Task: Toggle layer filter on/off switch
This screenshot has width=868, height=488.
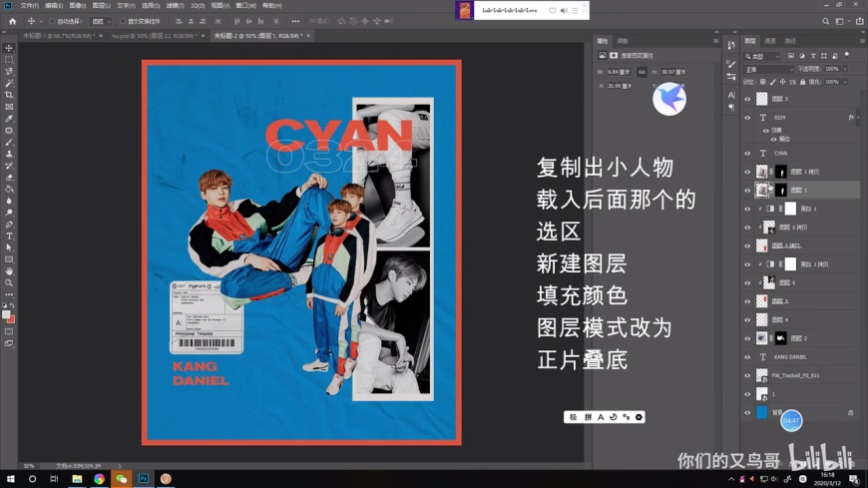Action: pyautogui.click(x=847, y=55)
